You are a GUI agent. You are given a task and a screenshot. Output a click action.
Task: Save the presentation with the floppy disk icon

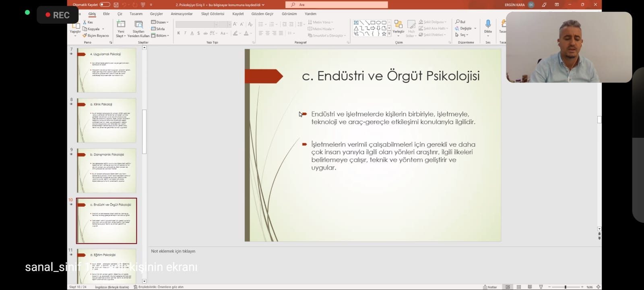point(116,5)
